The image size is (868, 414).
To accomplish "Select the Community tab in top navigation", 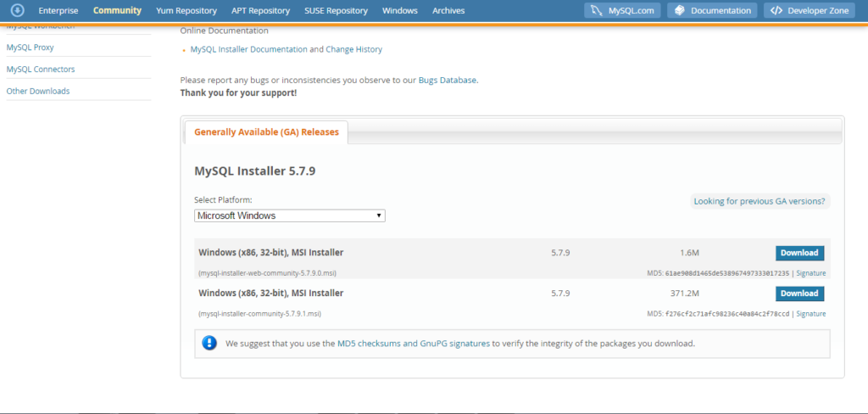I will (x=117, y=10).
